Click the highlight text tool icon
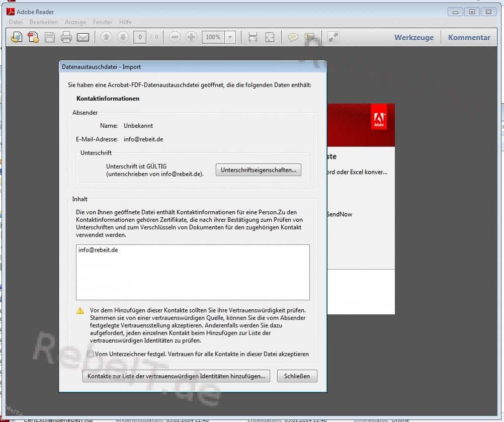Screen dimensions: 504x422 pyautogui.click(x=310, y=37)
